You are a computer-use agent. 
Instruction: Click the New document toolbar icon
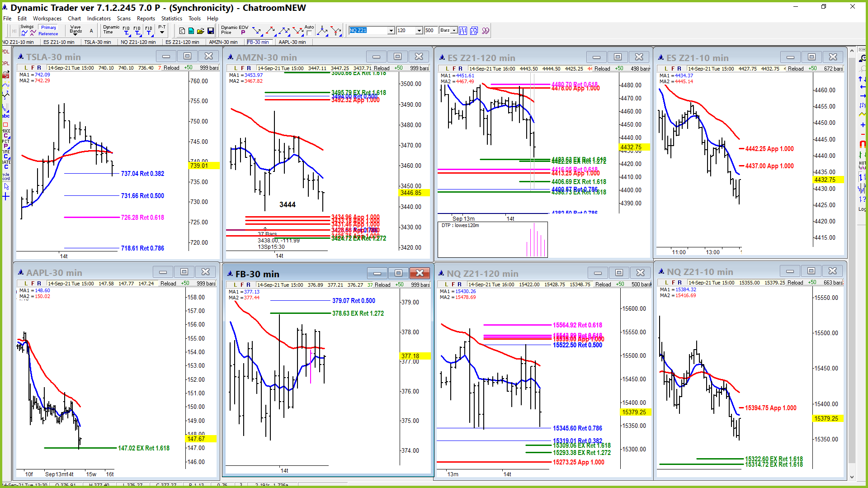[x=182, y=31]
